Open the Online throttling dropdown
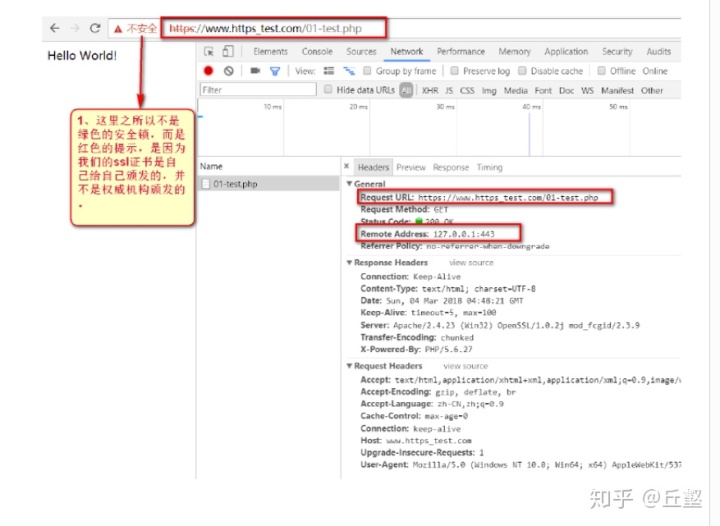 pos(655,71)
